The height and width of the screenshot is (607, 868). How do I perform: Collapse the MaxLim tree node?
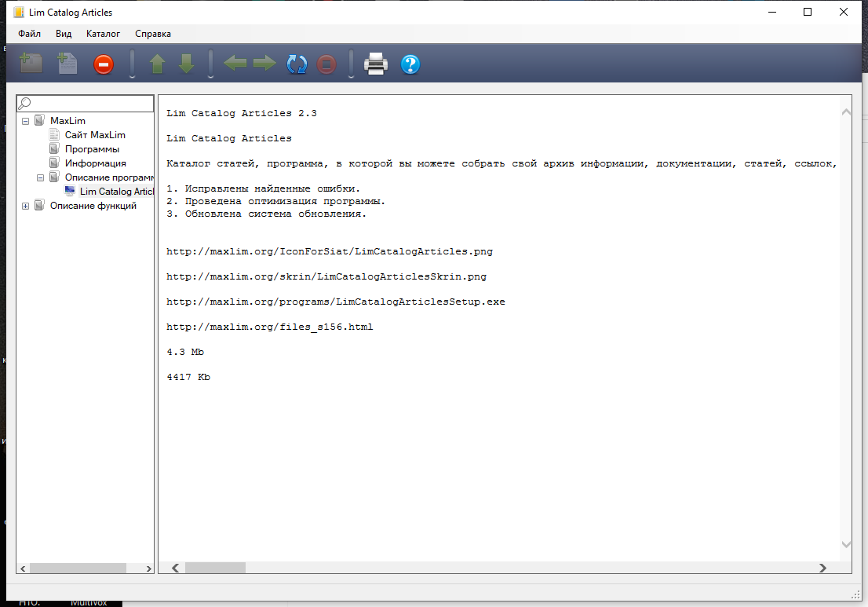click(26, 121)
